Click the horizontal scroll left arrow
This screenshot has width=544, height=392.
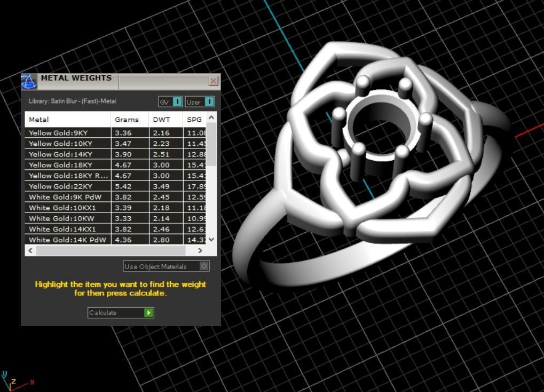click(x=30, y=250)
